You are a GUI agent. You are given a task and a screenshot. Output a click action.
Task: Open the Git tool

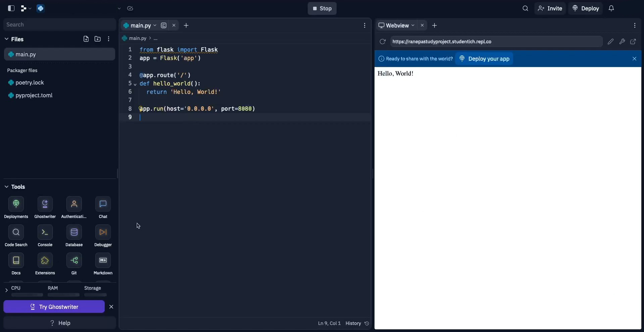(74, 261)
